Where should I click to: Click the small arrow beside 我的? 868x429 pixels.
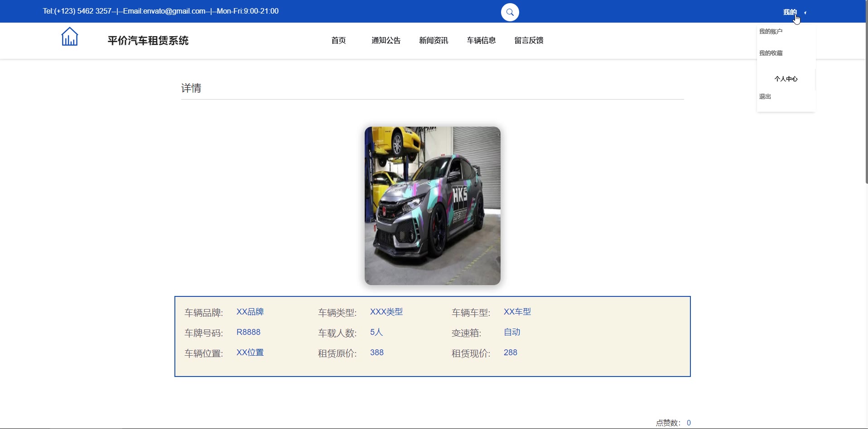click(805, 13)
